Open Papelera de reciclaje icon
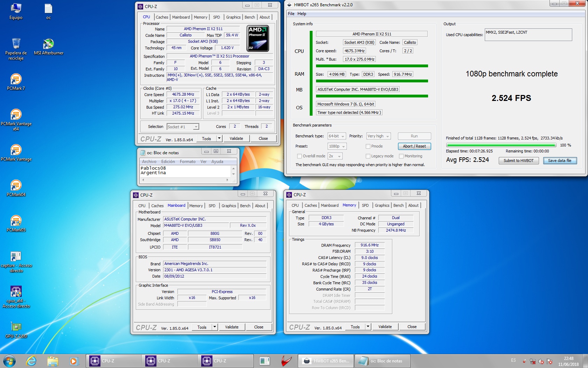The image size is (588, 368). 16,49
